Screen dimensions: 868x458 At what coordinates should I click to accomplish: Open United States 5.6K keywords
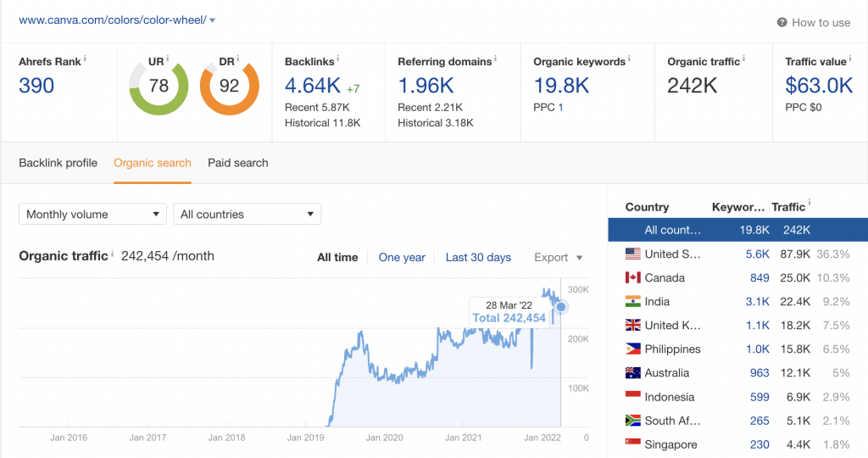click(x=757, y=254)
